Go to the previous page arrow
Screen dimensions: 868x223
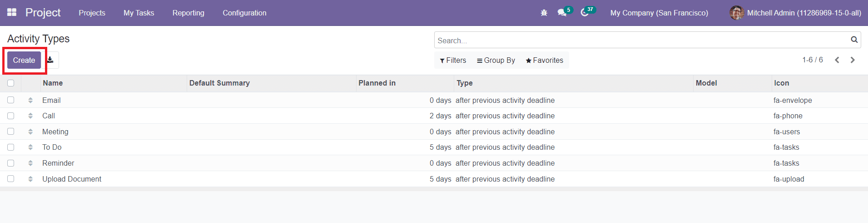click(837, 60)
